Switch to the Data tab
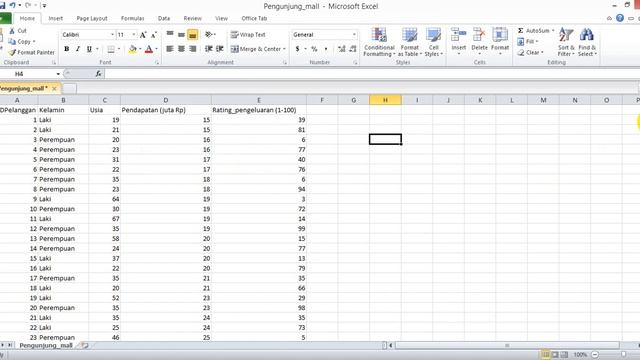The height and width of the screenshot is (360, 640). coord(164,18)
